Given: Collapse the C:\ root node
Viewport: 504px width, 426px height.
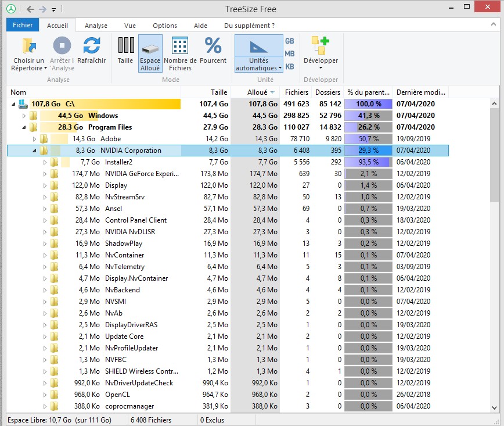Looking at the screenshot, I should coord(13,104).
